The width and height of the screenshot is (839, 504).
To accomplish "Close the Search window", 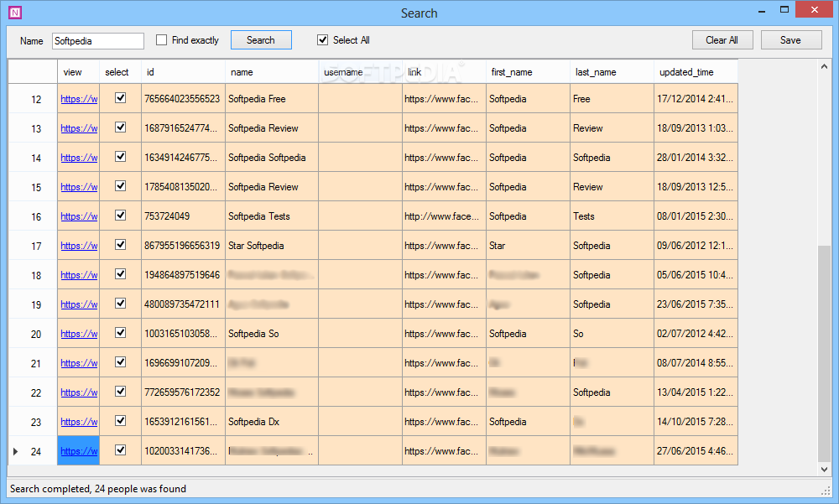I will tap(814, 9).
